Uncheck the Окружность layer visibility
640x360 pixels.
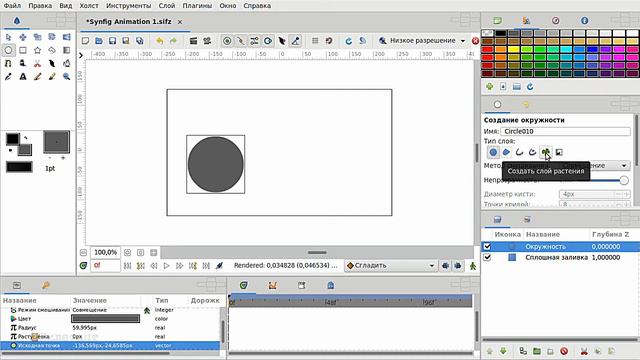487,247
